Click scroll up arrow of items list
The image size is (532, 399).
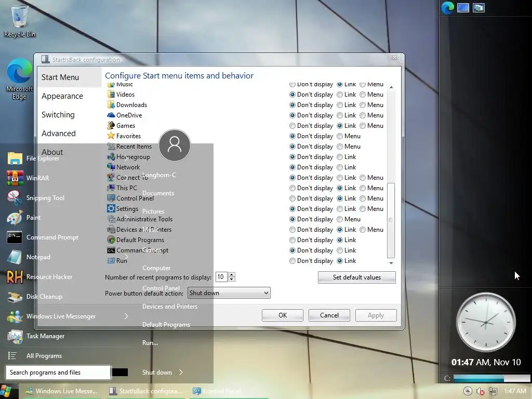coord(391,87)
